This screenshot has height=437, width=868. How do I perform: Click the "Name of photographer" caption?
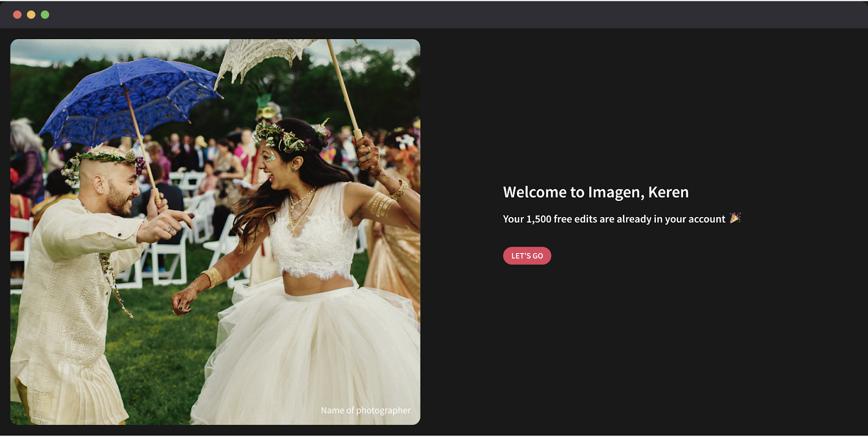(x=366, y=410)
